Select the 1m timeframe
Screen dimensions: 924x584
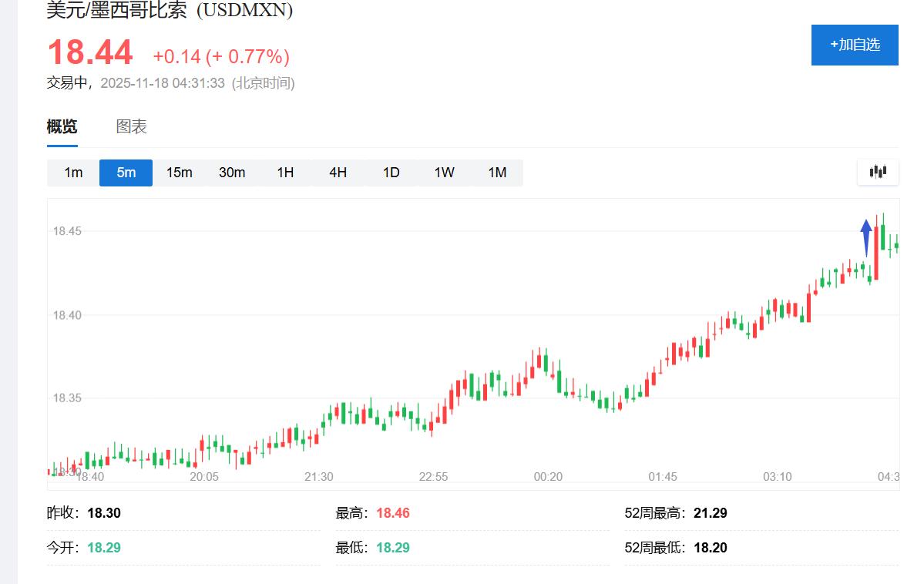73,173
